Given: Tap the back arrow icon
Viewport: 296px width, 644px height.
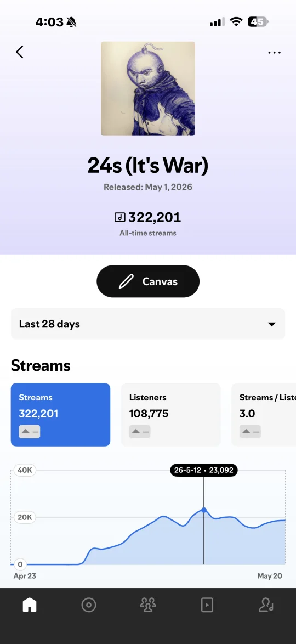Looking at the screenshot, I should click(20, 52).
